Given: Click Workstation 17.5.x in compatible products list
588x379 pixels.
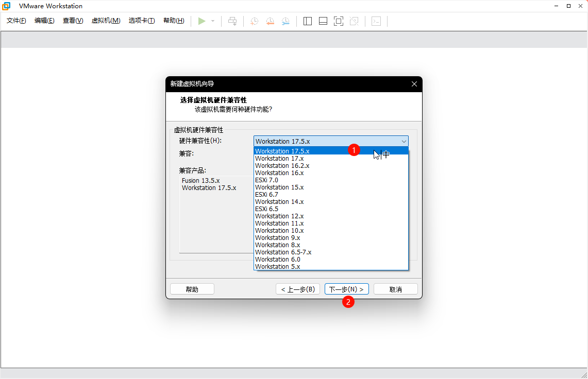Looking at the screenshot, I should pos(209,188).
